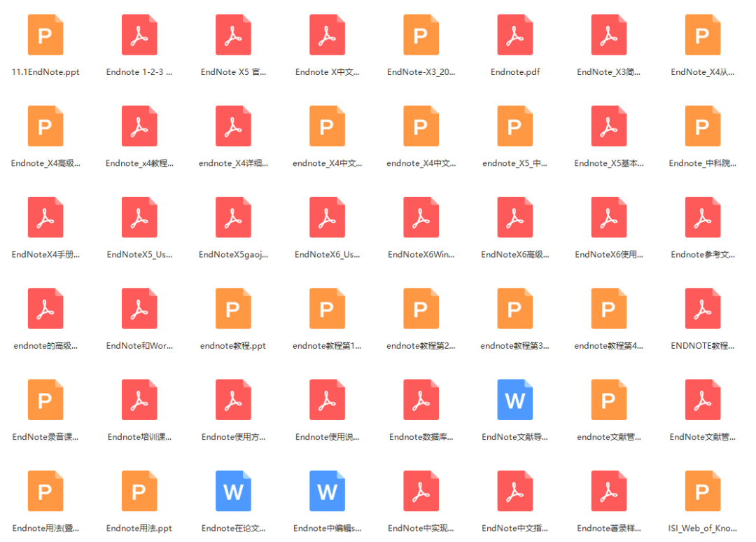Open the Endnote 1-2-3 PDF icon
The image size is (756, 542).
tap(139, 35)
